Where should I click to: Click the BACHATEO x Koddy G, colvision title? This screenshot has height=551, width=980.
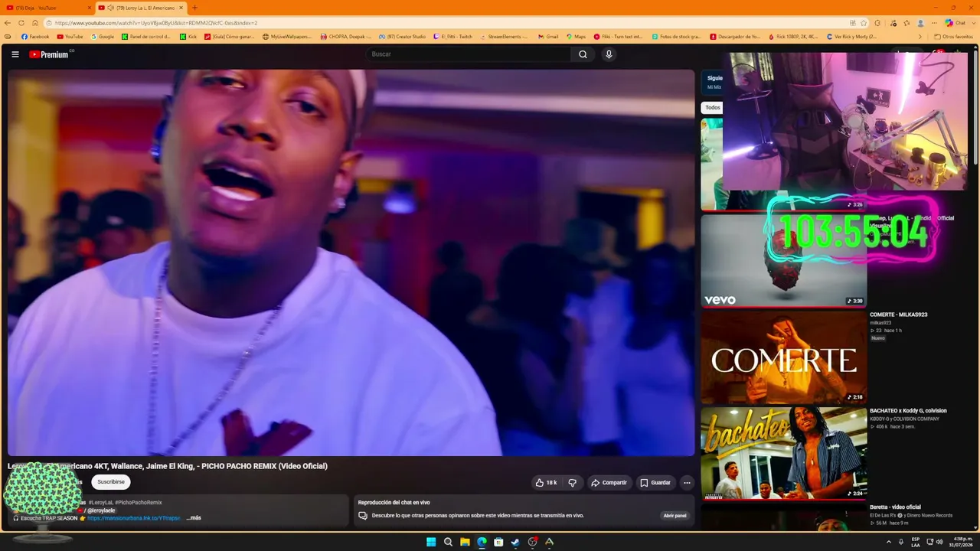(x=908, y=411)
